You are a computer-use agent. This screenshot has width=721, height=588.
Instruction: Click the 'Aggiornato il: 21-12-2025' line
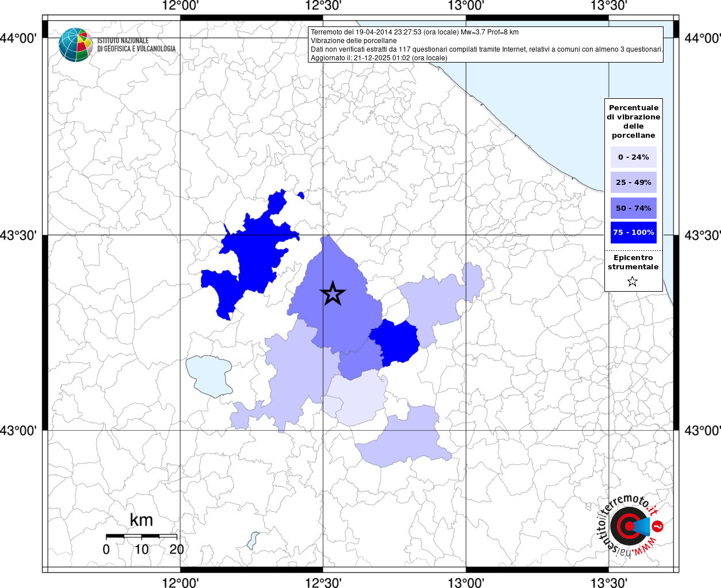pyautogui.click(x=379, y=58)
